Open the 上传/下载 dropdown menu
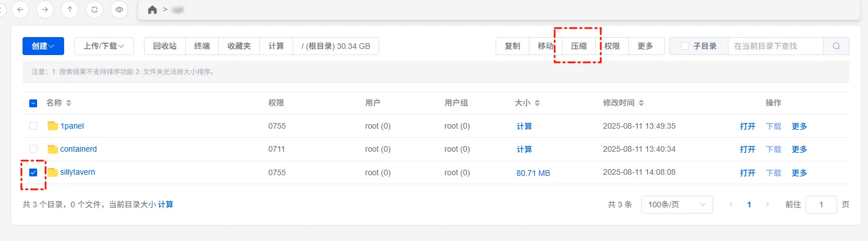The width and height of the screenshot is (868, 241). click(104, 46)
